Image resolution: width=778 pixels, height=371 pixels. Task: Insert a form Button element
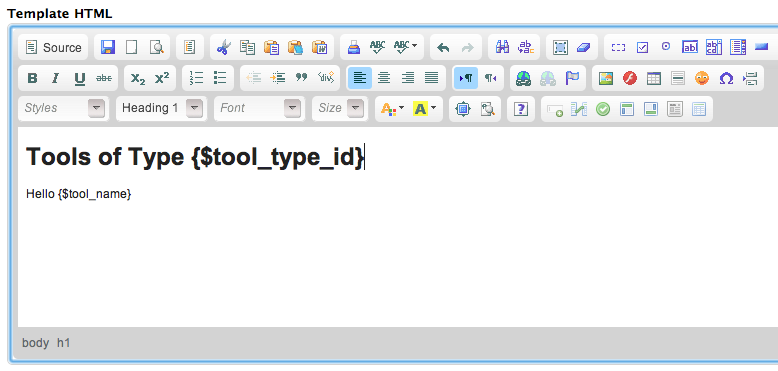point(762,47)
